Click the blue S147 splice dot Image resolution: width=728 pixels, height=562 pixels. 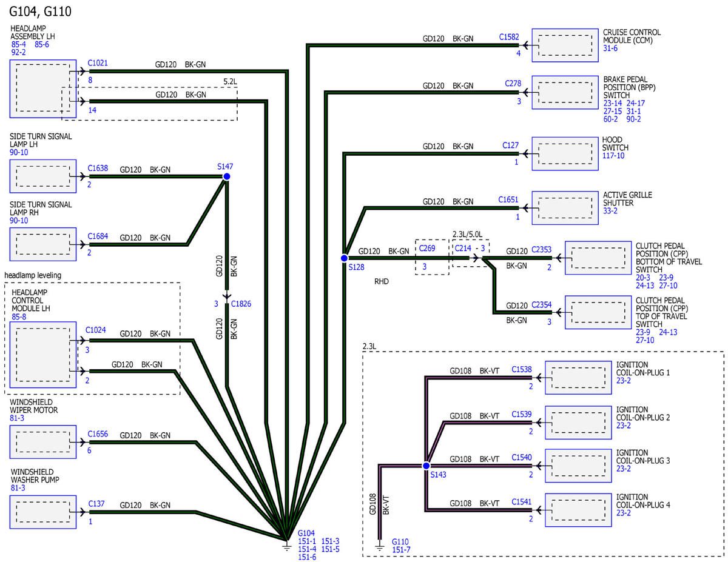coord(226,176)
